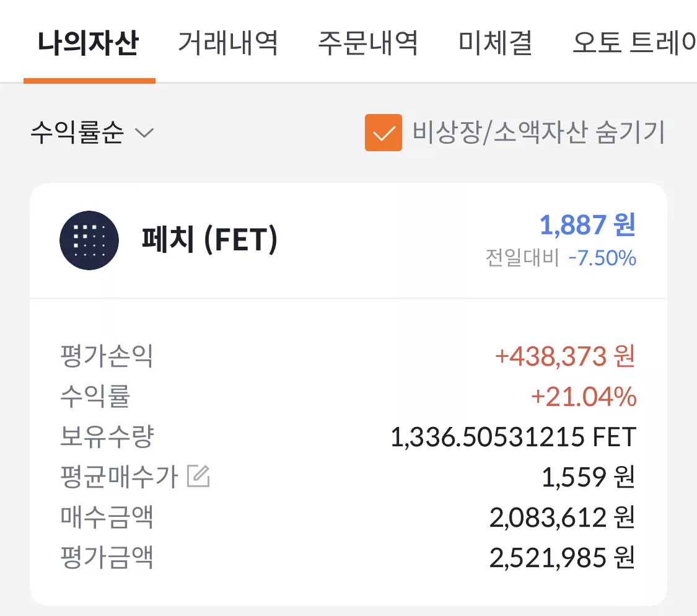Click the edit pencil icon beside 평균매수가
697x616 pixels.
click(x=198, y=476)
